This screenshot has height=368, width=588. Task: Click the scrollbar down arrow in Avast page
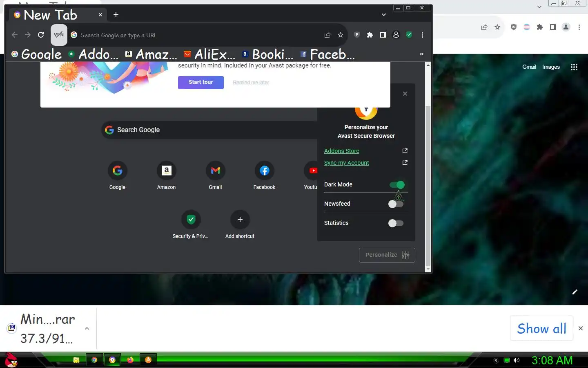[428, 269]
